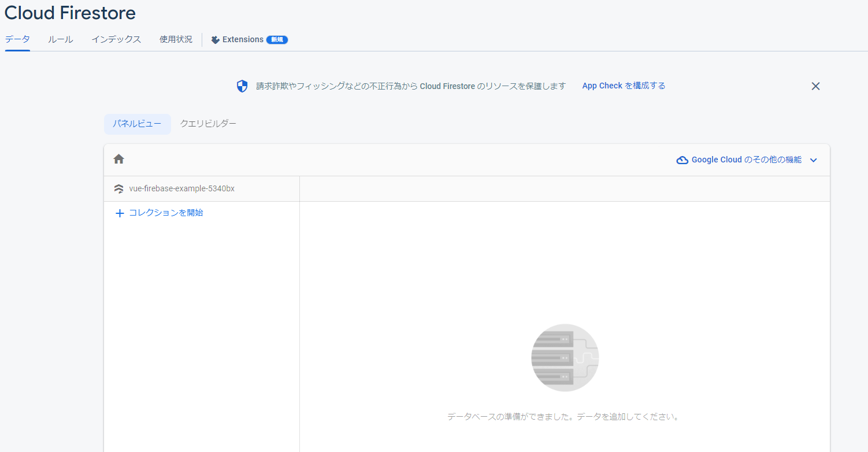This screenshot has height=452, width=868.
Task: Expand the Google Cloud のその他の機能 chevron
Action: coord(814,160)
